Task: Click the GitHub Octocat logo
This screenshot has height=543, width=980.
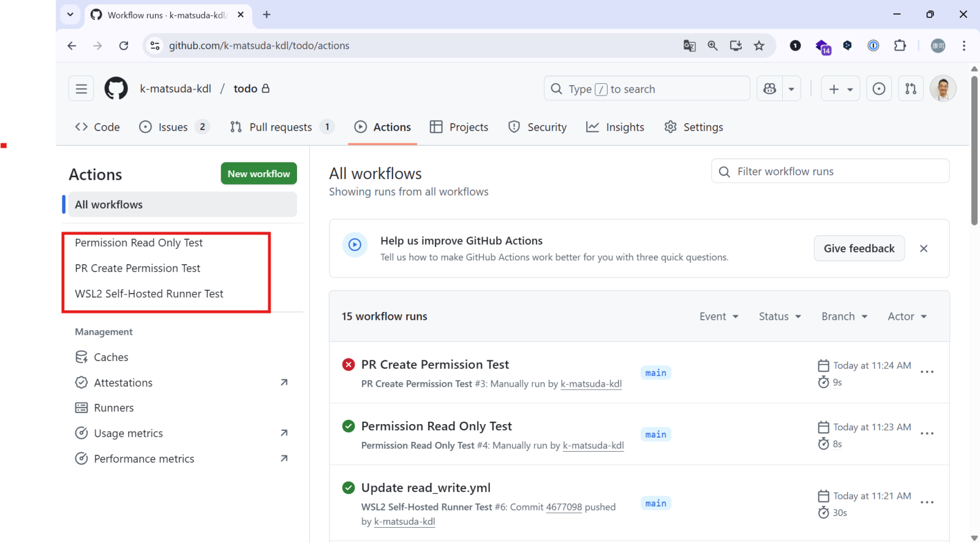Action: (x=116, y=89)
